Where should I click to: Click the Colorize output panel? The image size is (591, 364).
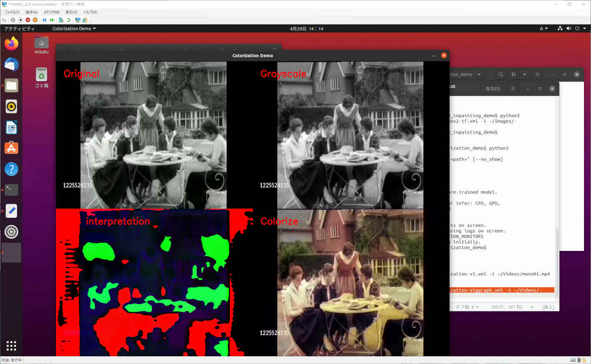point(351,283)
